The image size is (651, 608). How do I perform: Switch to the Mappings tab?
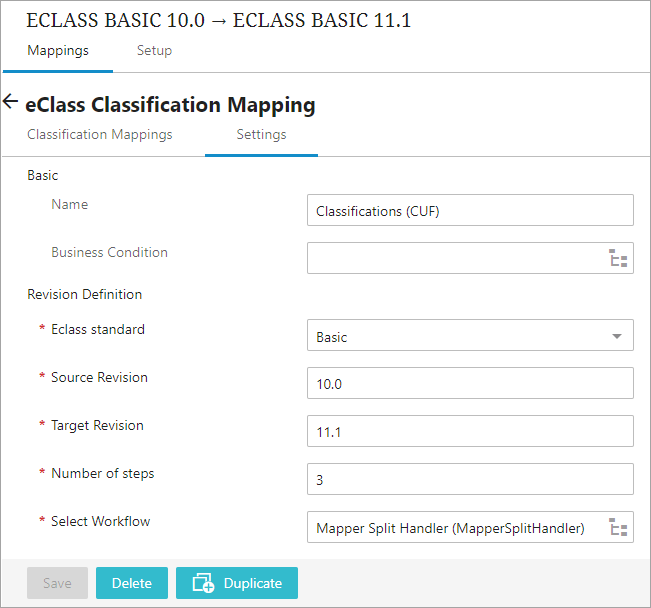tap(58, 51)
